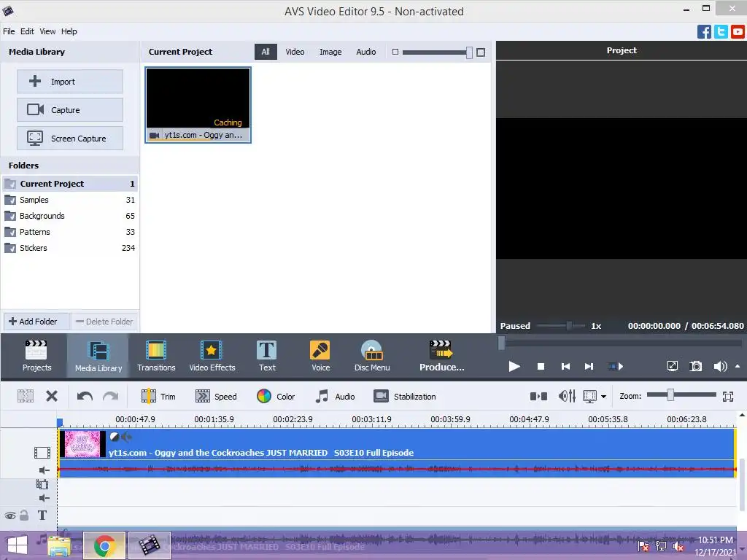The width and height of the screenshot is (747, 560).
Task: Open the View menu
Action: (47, 31)
